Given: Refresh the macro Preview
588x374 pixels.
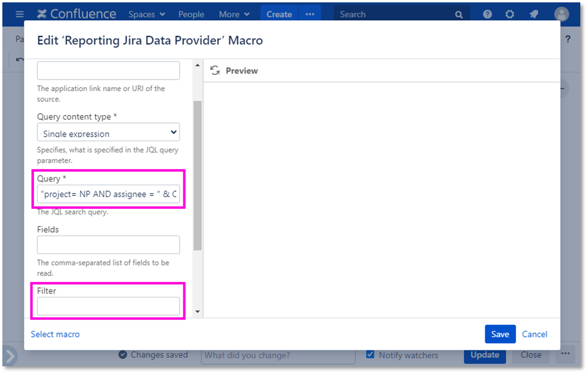Looking at the screenshot, I should pyautogui.click(x=215, y=71).
